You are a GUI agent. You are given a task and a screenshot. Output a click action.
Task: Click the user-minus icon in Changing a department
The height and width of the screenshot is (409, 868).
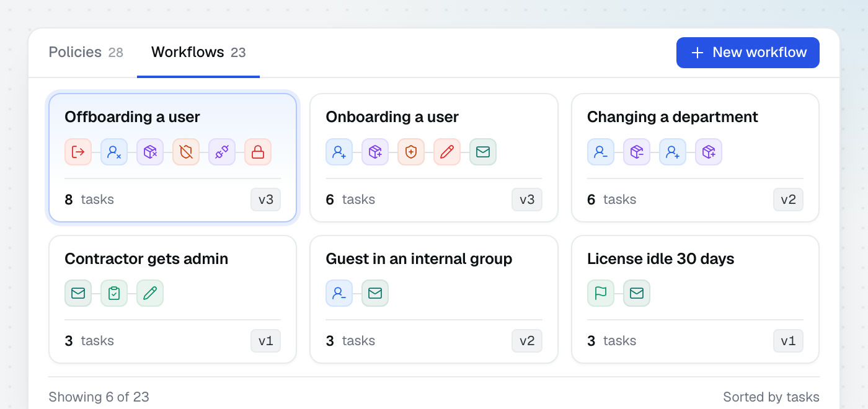[x=601, y=152]
